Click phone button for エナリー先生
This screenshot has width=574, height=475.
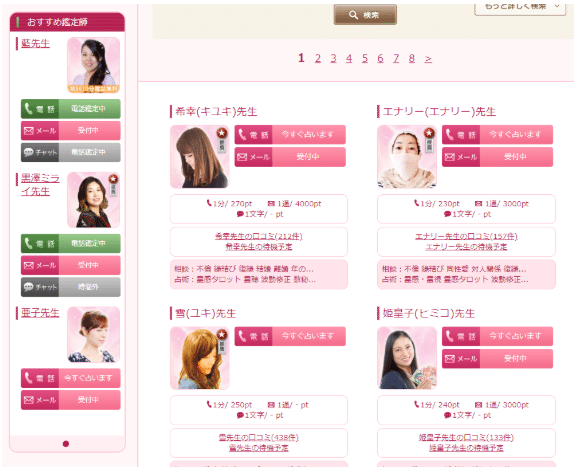(497, 135)
